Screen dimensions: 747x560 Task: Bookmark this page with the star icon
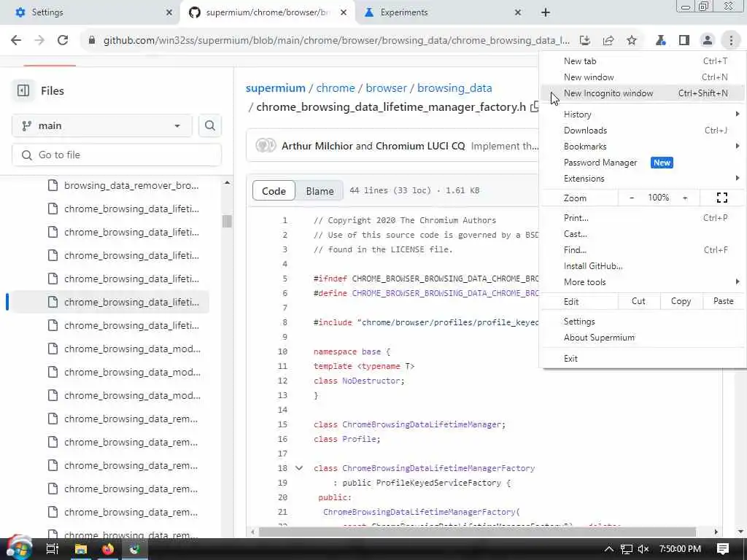point(632,41)
